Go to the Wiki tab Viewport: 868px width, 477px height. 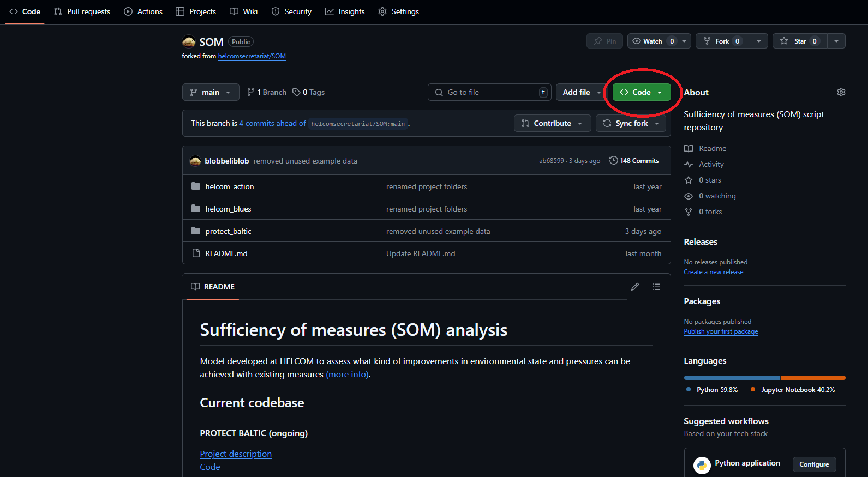pyautogui.click(x=243, y=11)
